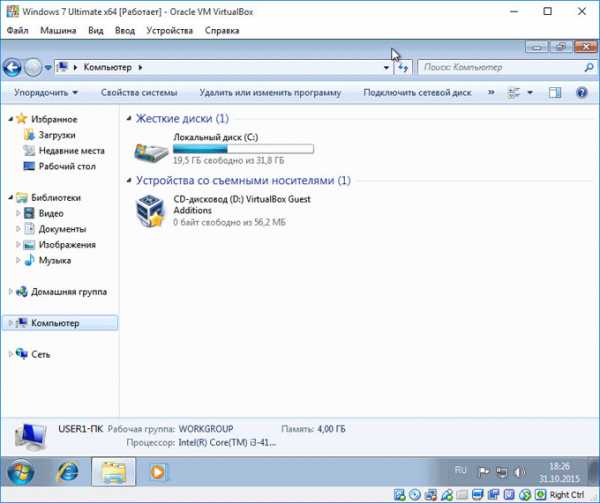Collapse the Hard Disk Drives (Жесткие диски) group
The image size is (600, 503).
(x=128, y=119)
